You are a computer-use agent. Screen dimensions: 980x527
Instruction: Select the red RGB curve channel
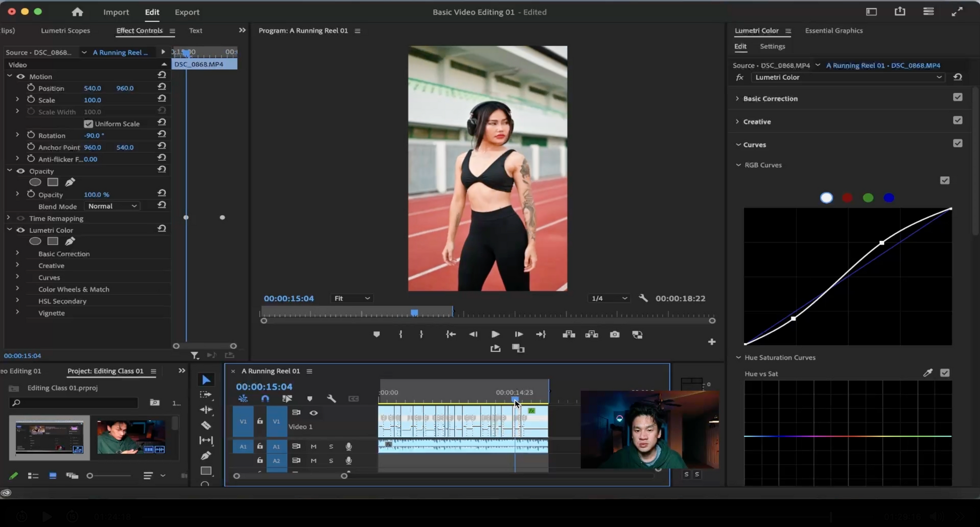(x=847, y=198)
